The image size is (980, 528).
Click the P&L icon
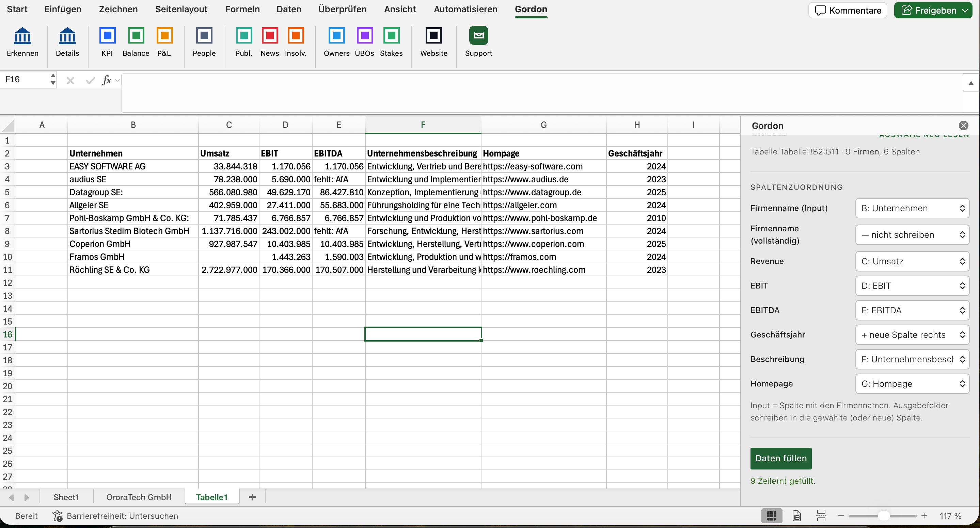click(x=164, y=36)
